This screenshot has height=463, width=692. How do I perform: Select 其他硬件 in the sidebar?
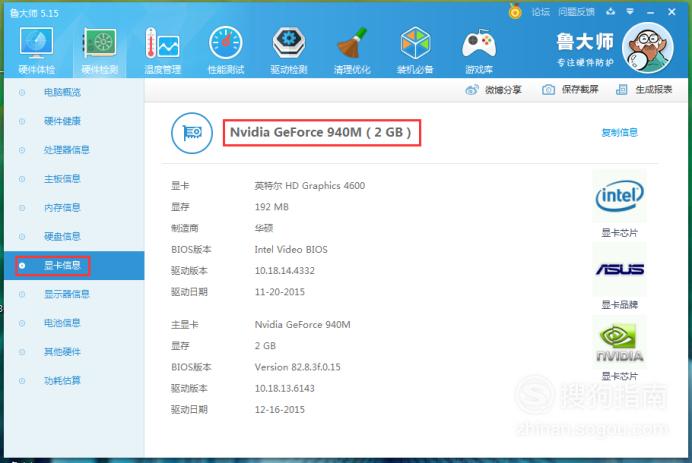point(62,352)
